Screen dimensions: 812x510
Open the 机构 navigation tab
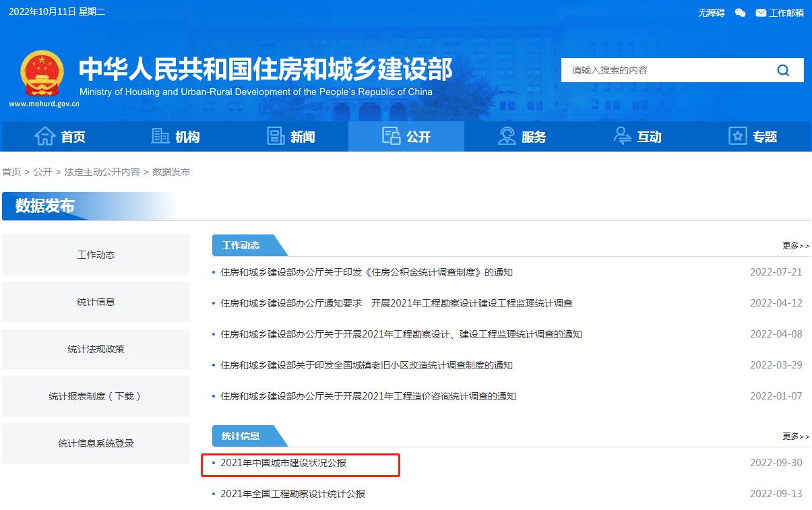tap(175, 137)
